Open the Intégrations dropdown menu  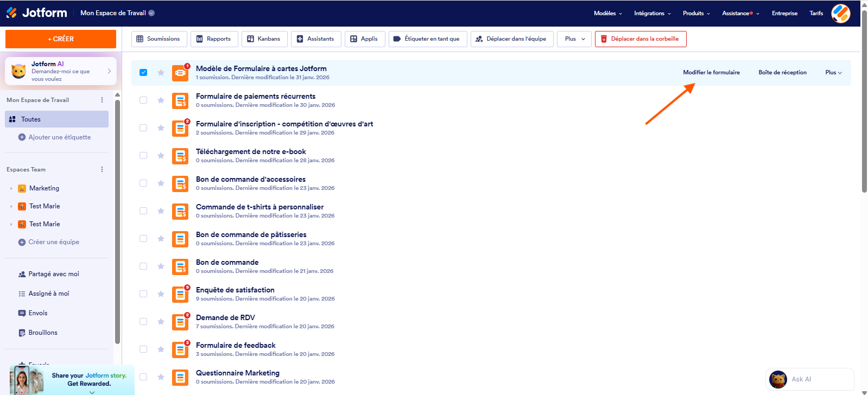tap(652, 13)
